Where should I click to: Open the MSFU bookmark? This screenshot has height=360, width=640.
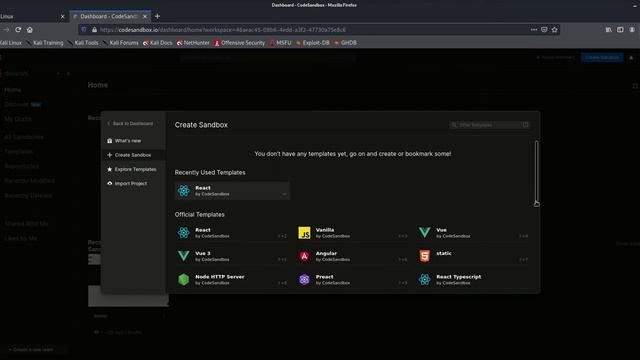point(280,42)
